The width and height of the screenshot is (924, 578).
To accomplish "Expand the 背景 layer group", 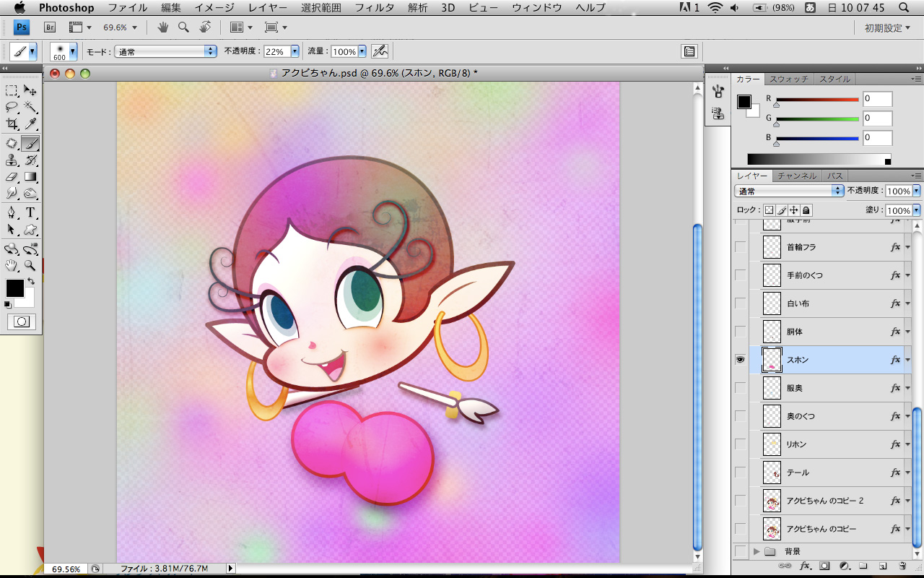I will [757, 551].
